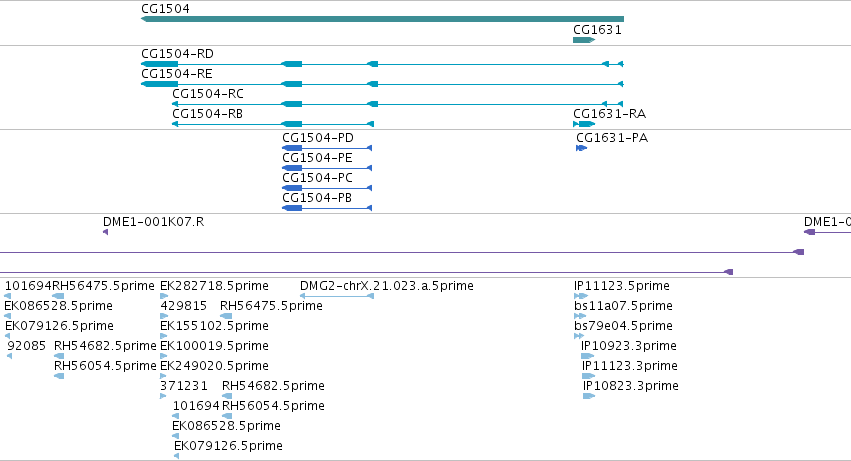Click the EK282718.5prime EST label

214,286
